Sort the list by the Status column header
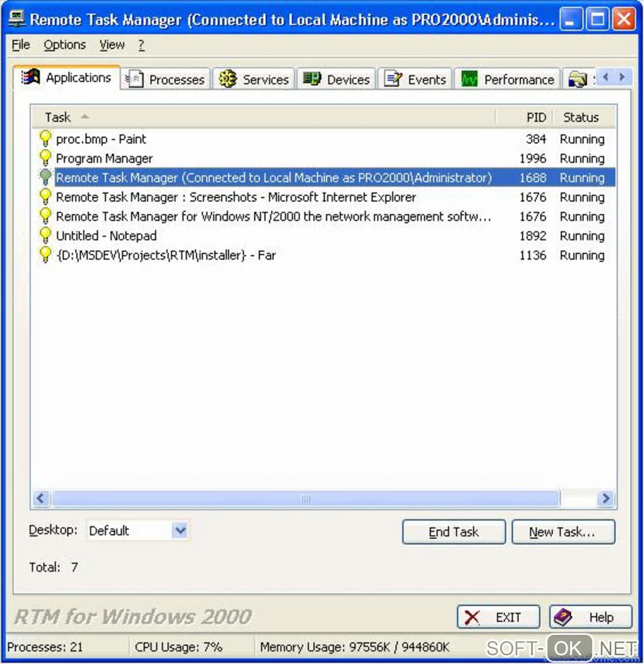The width and height of the screenshot is (644, 664). click(x=584, y=117)
